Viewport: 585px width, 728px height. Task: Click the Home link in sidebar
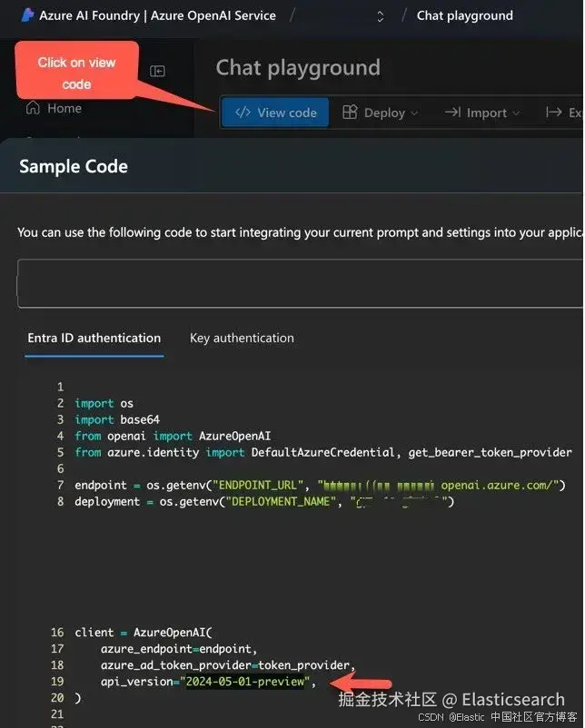pyautogui.click(x=64, y=108)
